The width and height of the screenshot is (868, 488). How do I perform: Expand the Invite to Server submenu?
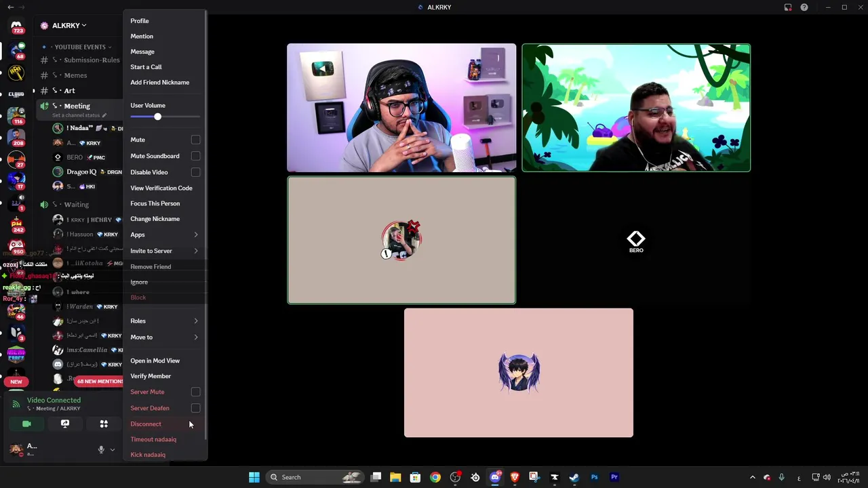(165, 251)
